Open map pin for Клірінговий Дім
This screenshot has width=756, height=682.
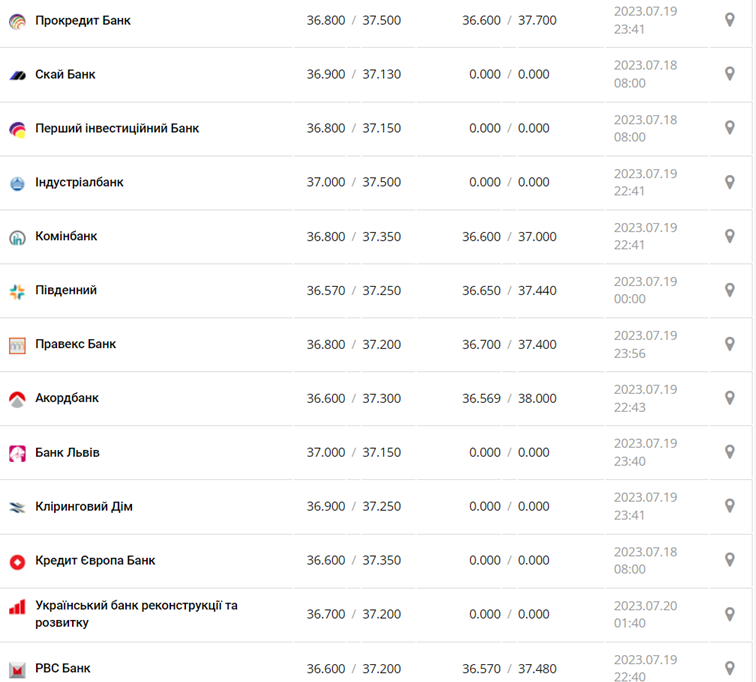730,506
